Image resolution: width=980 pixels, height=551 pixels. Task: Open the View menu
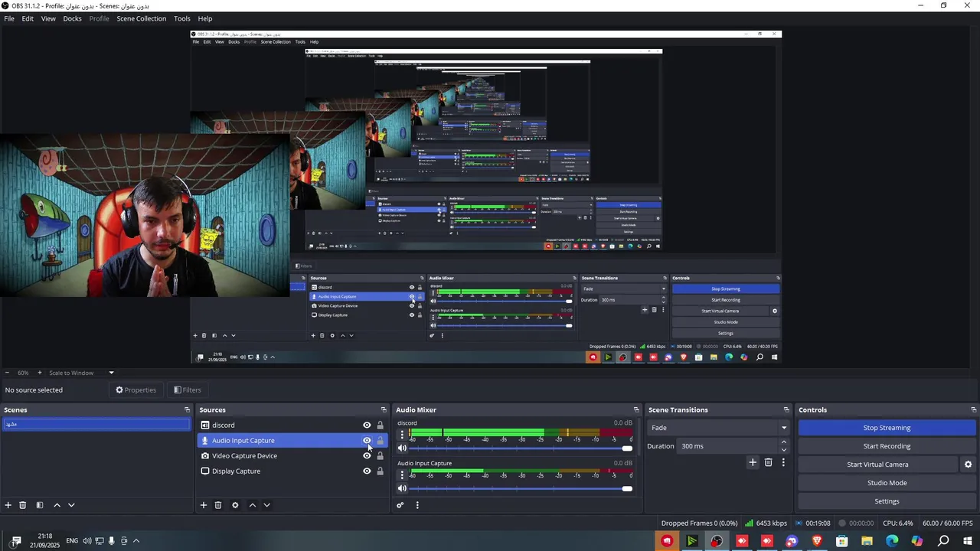point(48,18)
